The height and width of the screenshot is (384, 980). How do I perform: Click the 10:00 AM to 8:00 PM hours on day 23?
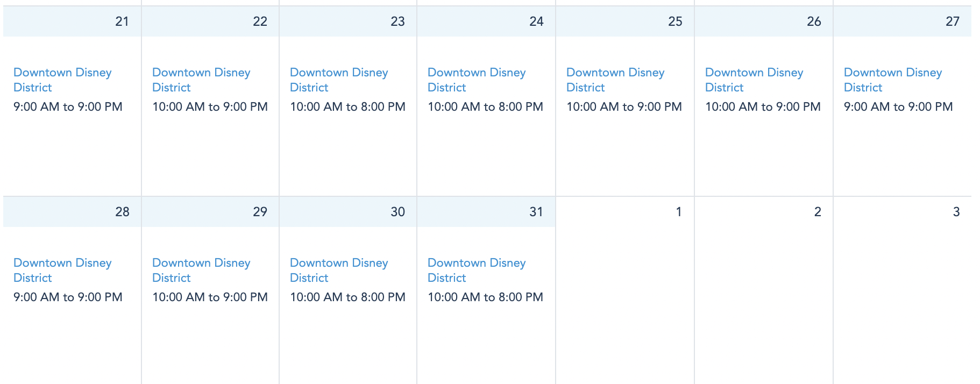coord(347,107)
